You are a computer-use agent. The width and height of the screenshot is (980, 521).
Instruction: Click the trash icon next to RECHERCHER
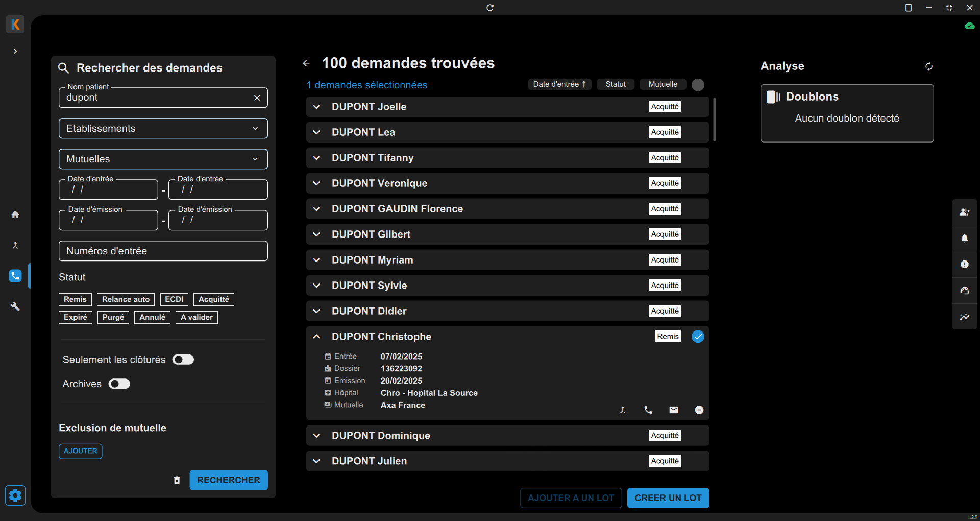point(177,480)
